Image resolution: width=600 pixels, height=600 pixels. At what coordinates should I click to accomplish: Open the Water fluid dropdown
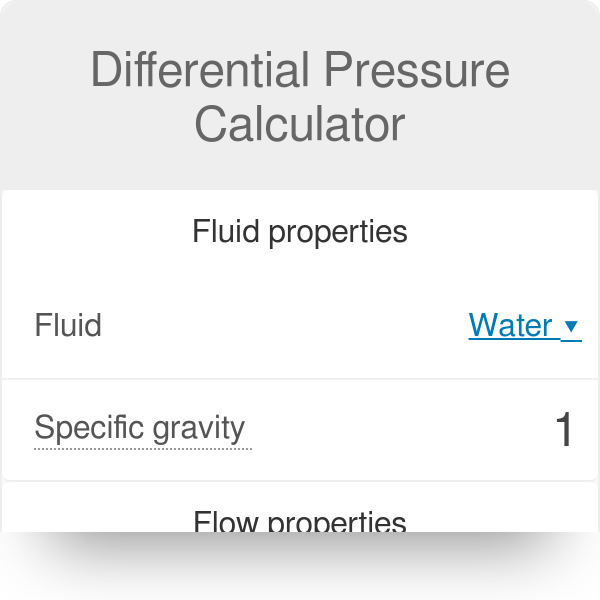[524, 326]
